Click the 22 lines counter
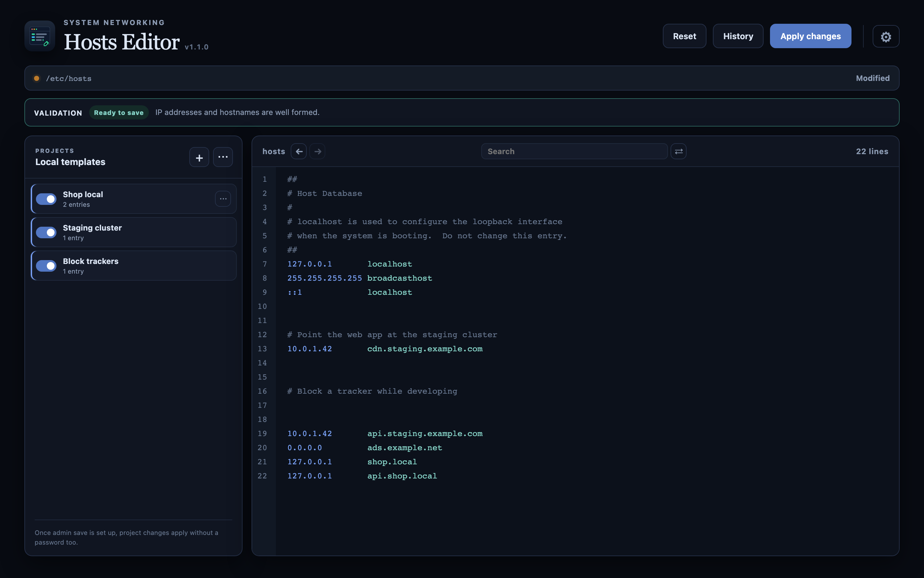The width and height of the screenshot is (924, 578). [x=872, y=151]
